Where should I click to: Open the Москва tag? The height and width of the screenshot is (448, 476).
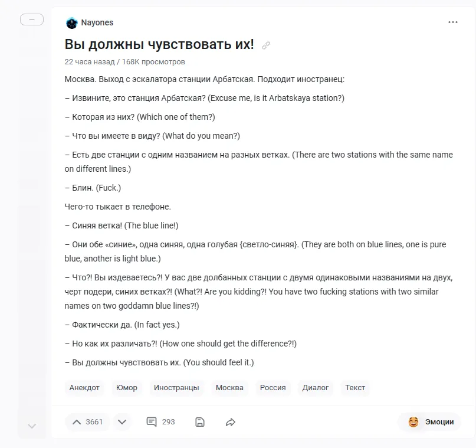[229, 388]
